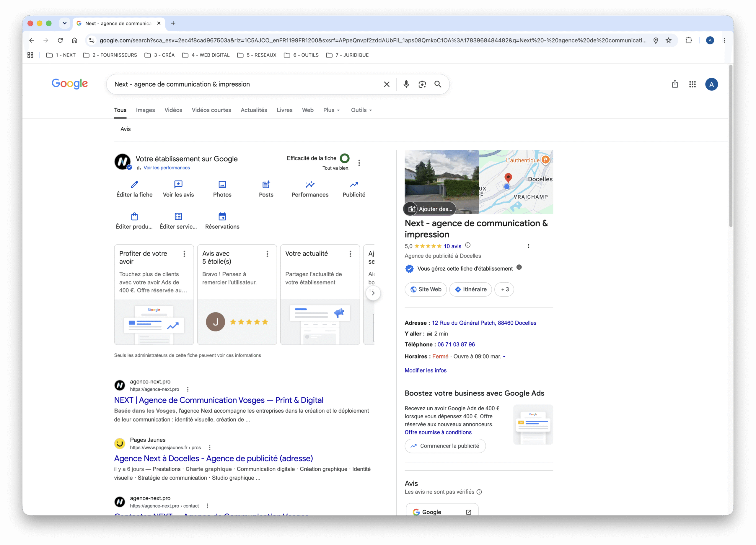
Task: Bookmark this page with star icon
Action: [x=668, y=40]
